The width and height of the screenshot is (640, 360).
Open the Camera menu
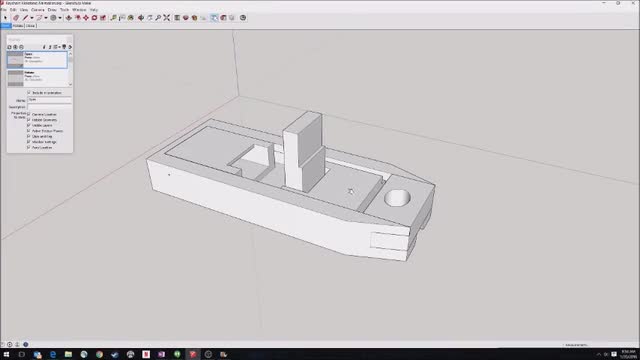click(x=38, y=9)
